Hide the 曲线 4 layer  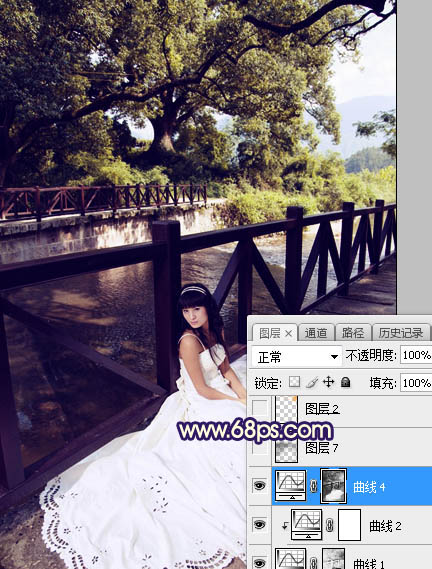259,486
